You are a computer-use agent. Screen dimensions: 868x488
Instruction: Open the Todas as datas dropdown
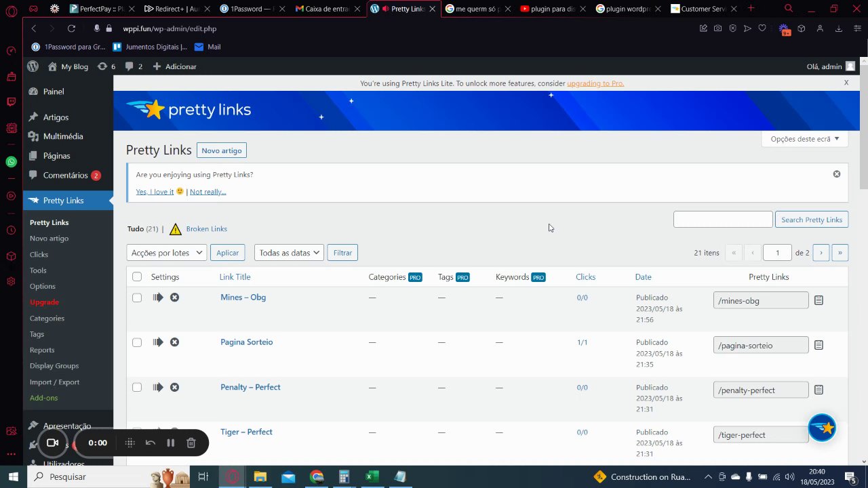point(289,253)
